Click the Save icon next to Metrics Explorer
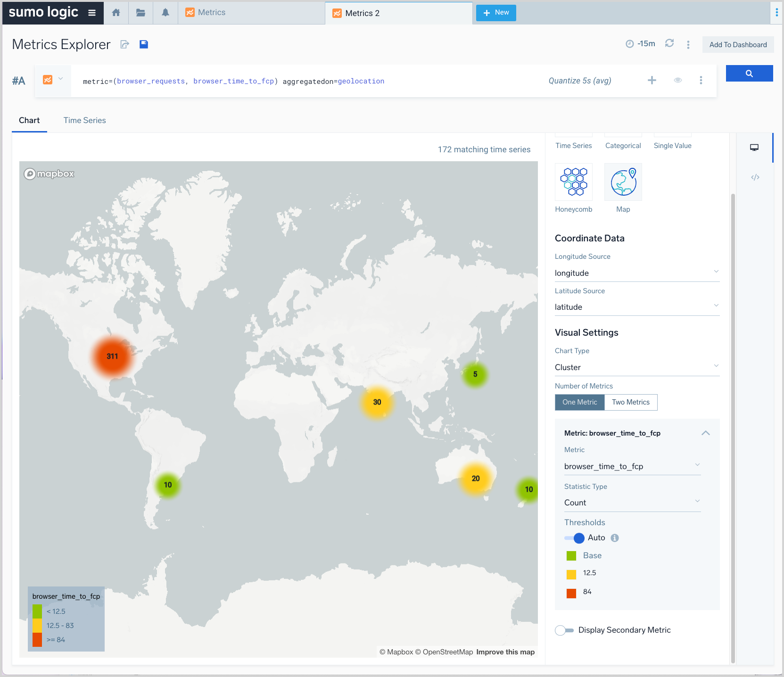Viewport: 784px width, 677px height. tap(144, 44)
